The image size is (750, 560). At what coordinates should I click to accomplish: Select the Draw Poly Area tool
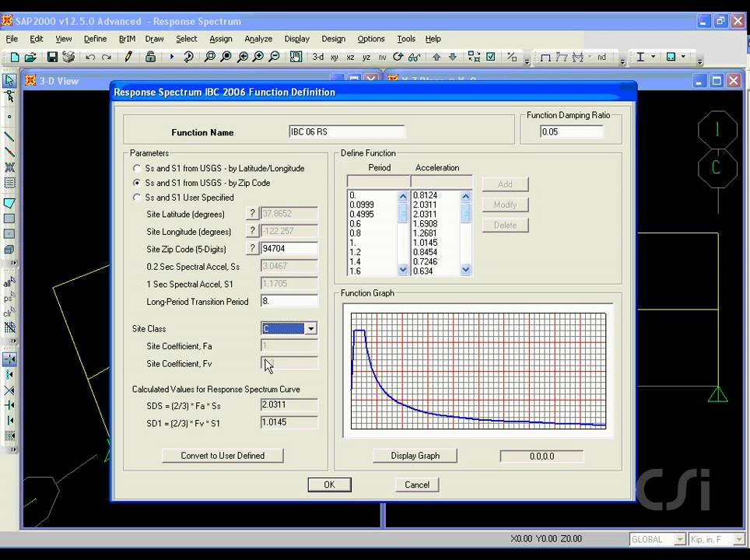[9, 203]
